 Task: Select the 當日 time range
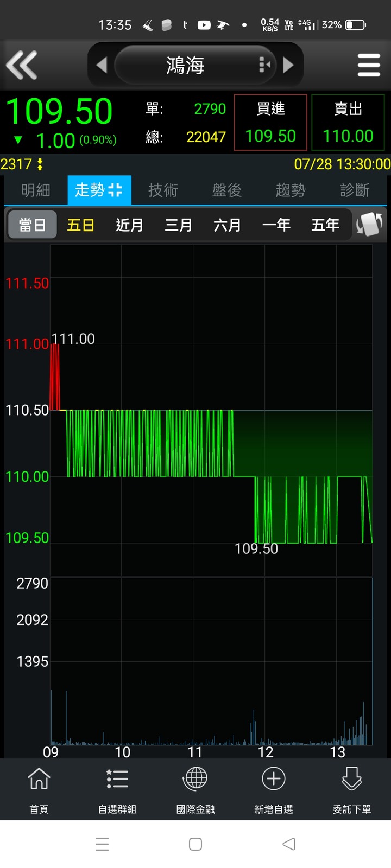pos(33,225)
